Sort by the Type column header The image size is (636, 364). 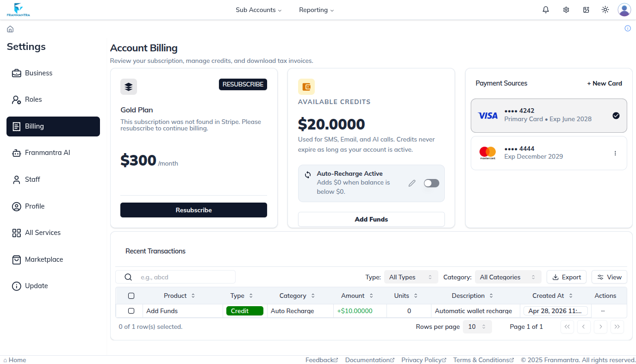coord(242,296)
